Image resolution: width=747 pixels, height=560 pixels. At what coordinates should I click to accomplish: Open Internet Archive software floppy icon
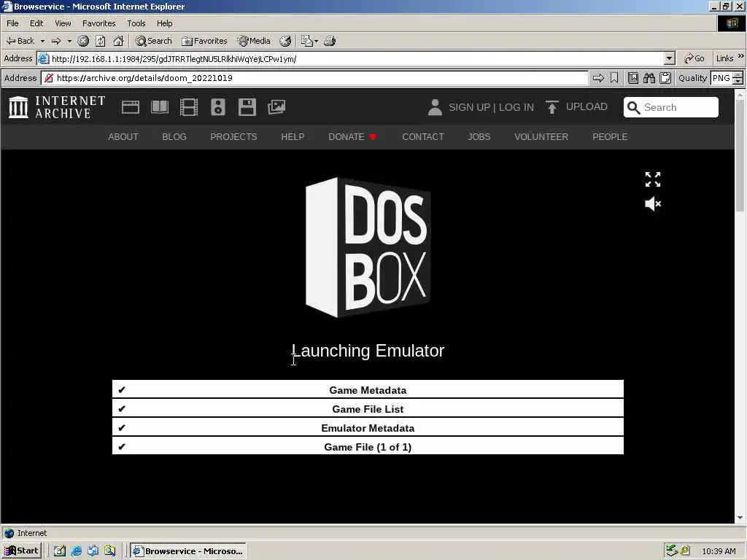[247, 107]
